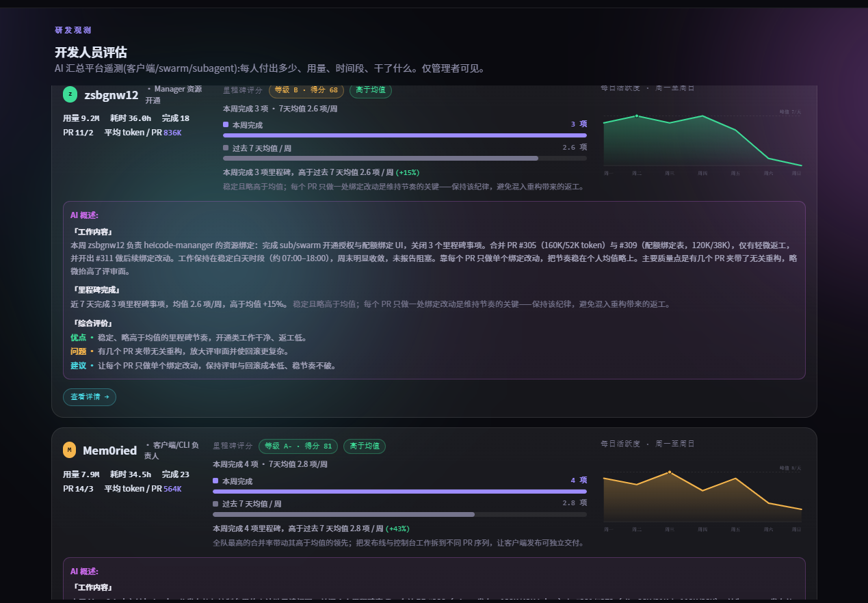Click 周六 axis label on Mem0ried chart
Image resolution: width=868 pixels, height=603 pixels.
click(768, 529)
